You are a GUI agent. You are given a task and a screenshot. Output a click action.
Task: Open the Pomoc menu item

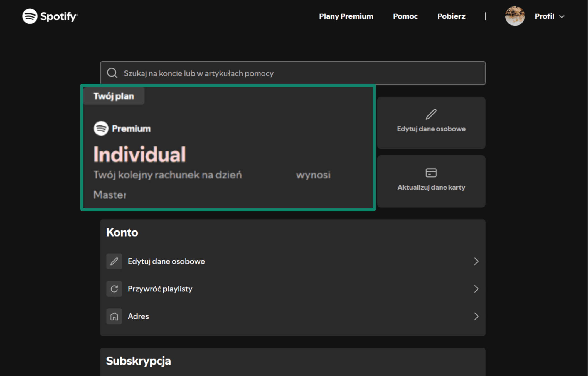(x=405, y=16)
